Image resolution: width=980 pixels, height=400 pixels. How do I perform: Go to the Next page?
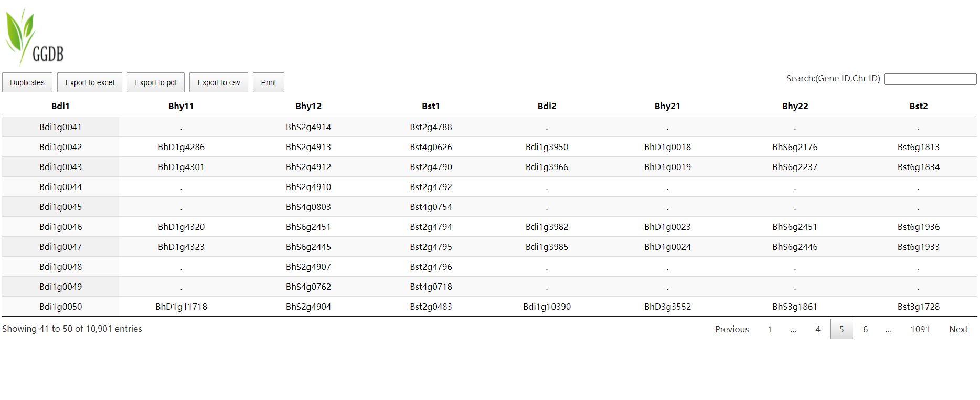click(x=958, y=329)
